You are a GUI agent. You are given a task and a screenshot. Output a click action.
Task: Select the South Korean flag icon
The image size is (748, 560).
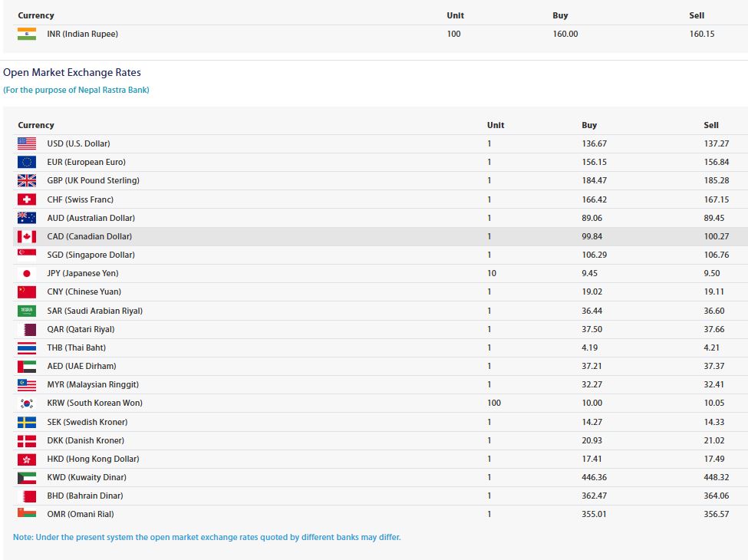pyautogui.click(x=27, y=403)
